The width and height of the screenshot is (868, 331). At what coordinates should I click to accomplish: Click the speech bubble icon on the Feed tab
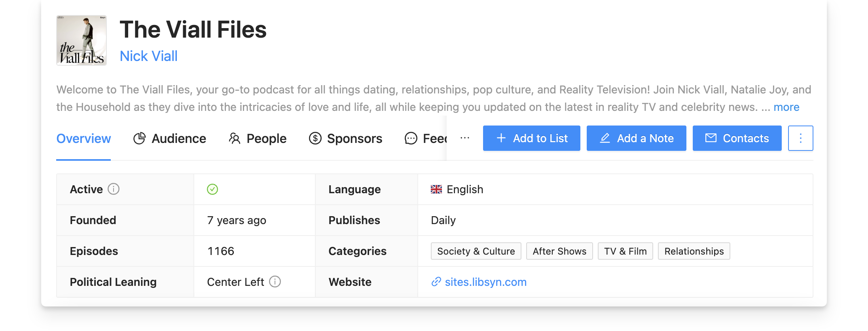point(411,139)
